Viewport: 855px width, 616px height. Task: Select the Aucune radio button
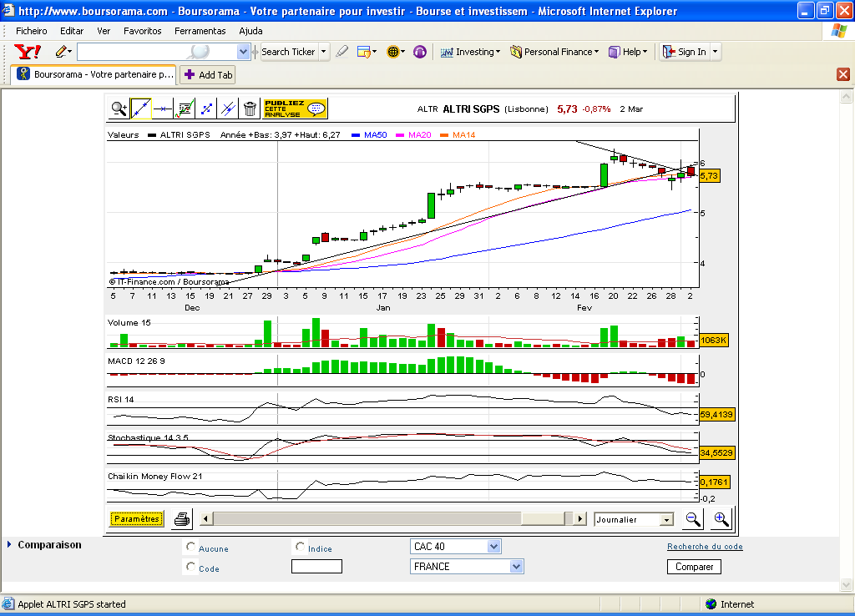point(190,546)
